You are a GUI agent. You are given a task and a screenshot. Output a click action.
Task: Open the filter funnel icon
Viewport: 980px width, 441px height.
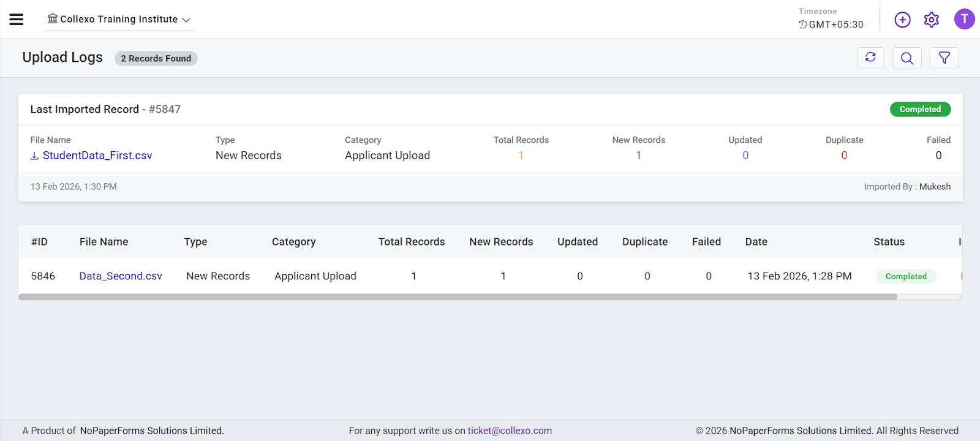944,58
